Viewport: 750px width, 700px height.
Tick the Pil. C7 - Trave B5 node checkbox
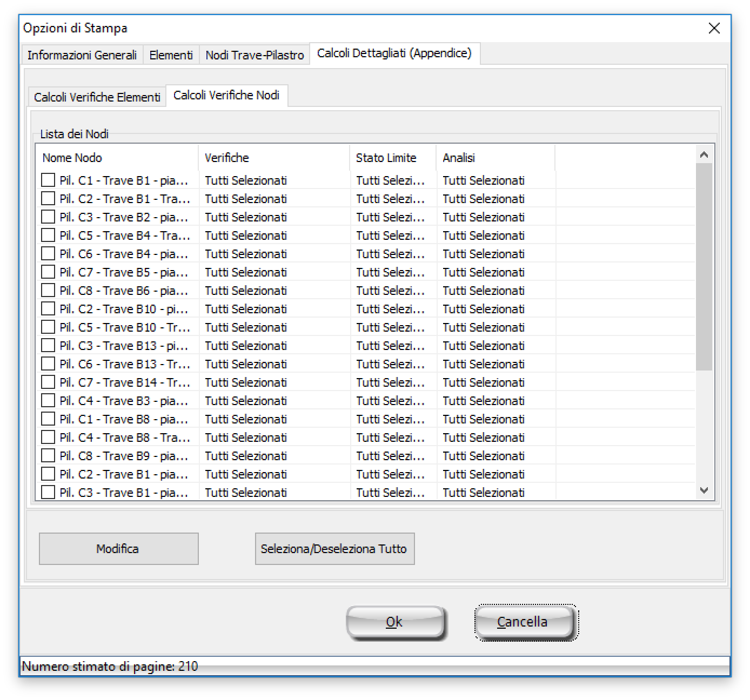coord(48,272)
